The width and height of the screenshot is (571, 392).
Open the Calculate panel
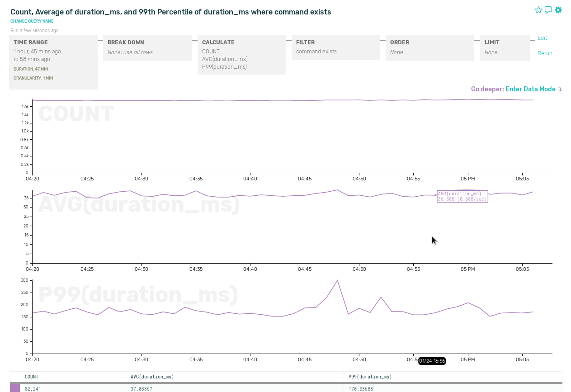[x=241, y=55]
